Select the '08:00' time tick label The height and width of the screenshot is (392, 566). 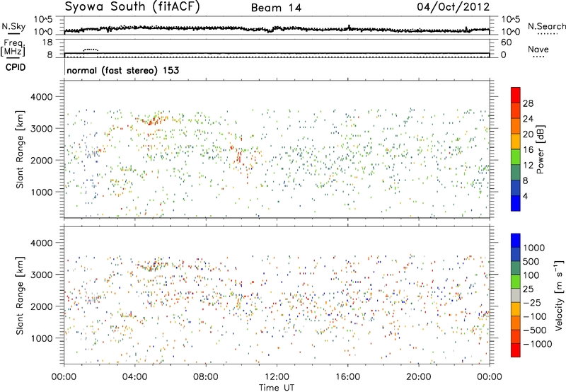tap(206, 377)
